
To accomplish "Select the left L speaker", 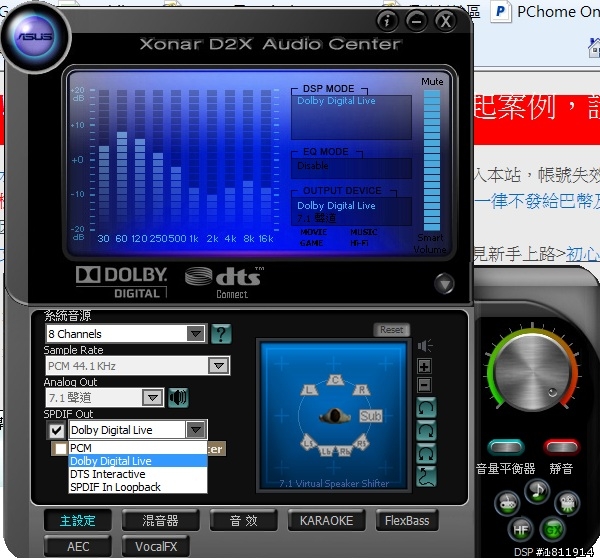I will pos(309,390).
